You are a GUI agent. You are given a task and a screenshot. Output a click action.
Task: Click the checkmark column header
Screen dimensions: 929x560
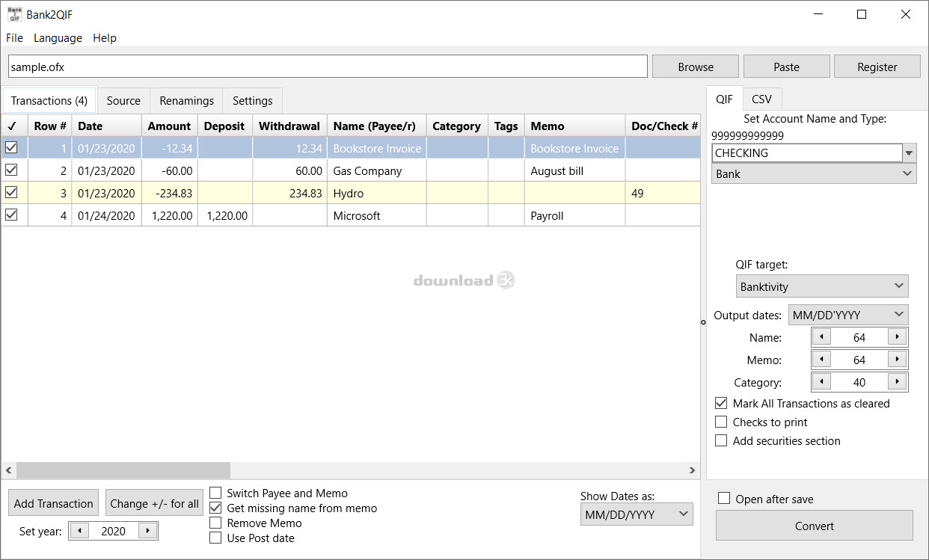pyautogui.click(x=14, y=126)
